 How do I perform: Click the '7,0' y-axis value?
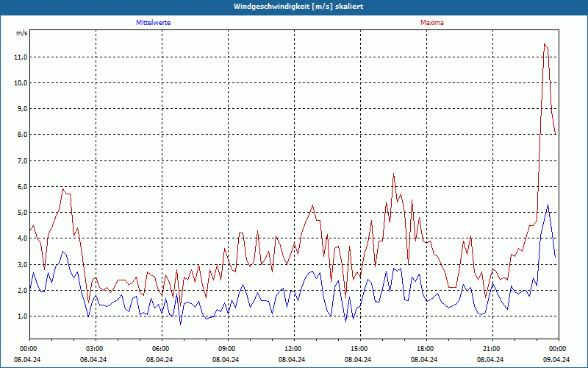23,160
